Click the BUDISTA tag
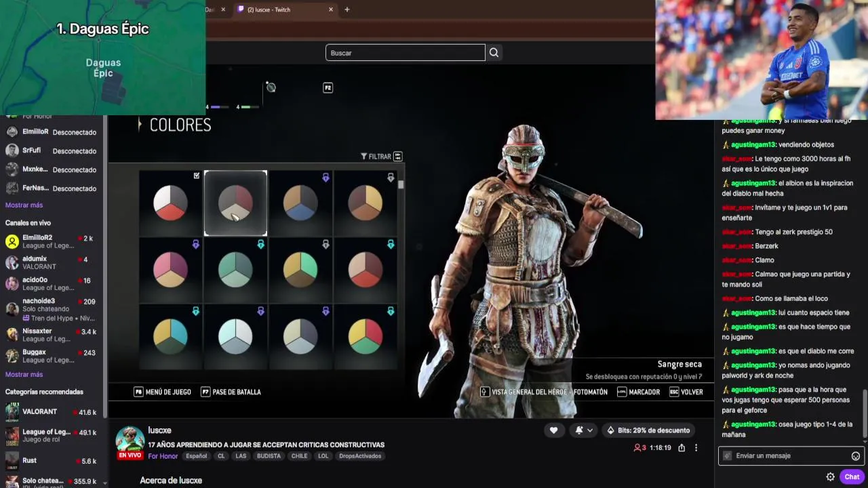The width and height of the screenshot is (868, 488). (x=269, y=456)
